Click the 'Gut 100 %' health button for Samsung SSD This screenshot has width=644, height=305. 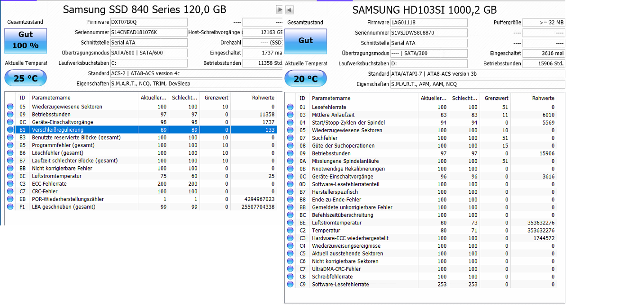pyautogui.click(x=26, y=40)
